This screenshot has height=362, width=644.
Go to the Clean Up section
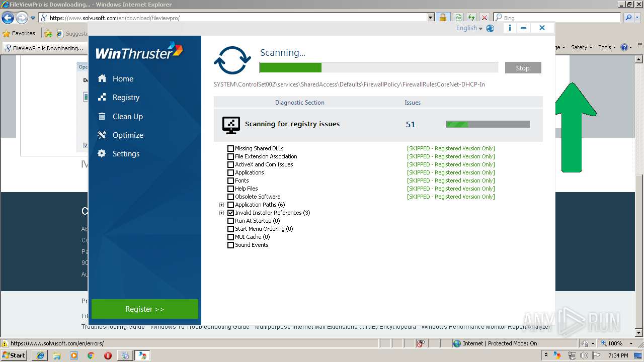coord(127,116)
